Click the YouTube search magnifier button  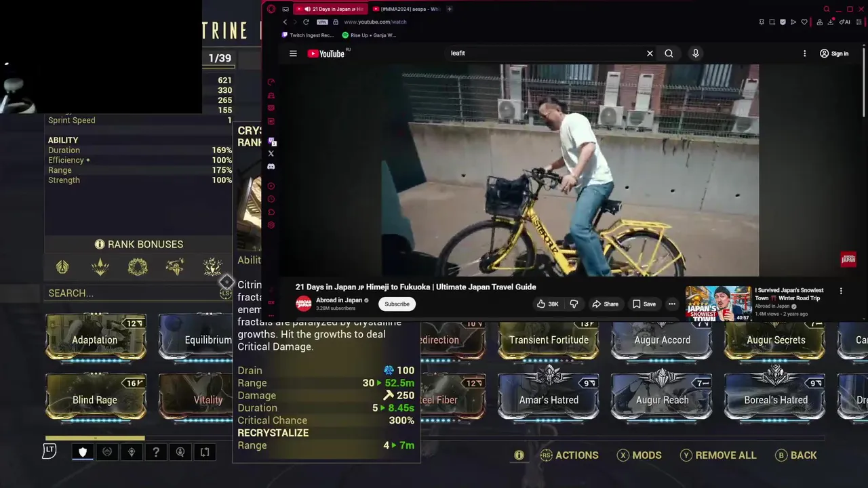click(x=669, y=53)
